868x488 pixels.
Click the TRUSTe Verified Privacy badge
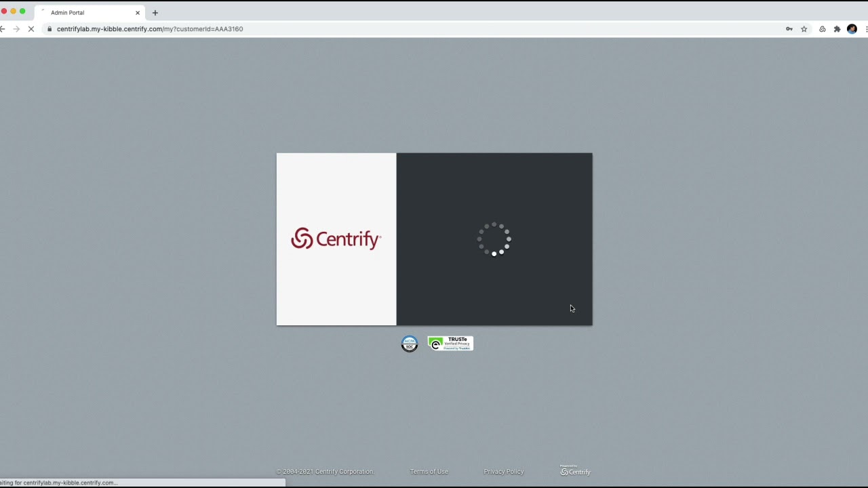[450, 344]
